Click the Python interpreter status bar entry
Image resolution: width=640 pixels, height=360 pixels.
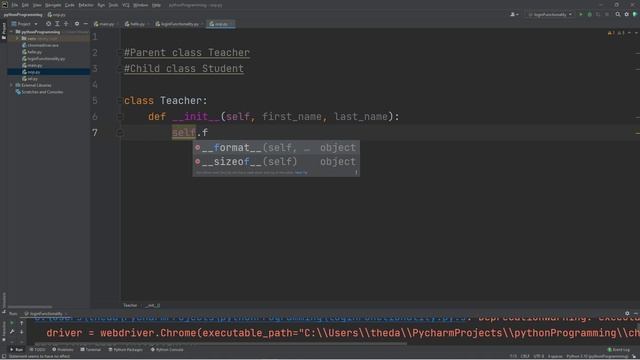coord(597,357)
